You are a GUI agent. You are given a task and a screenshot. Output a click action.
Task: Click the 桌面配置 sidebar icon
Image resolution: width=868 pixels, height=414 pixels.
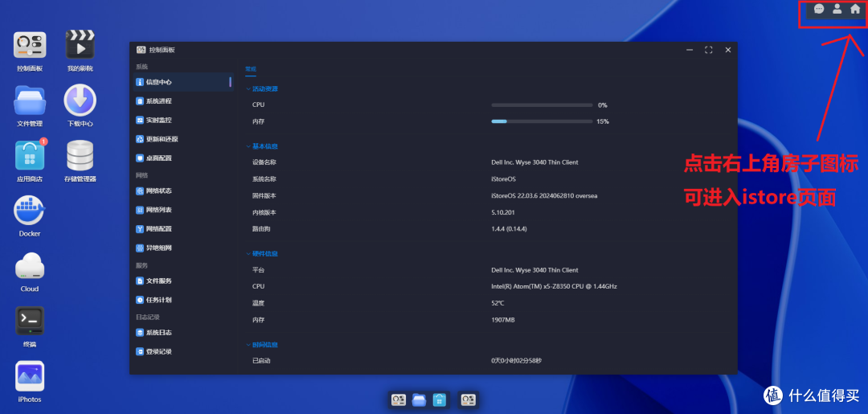tap(140, 158)
